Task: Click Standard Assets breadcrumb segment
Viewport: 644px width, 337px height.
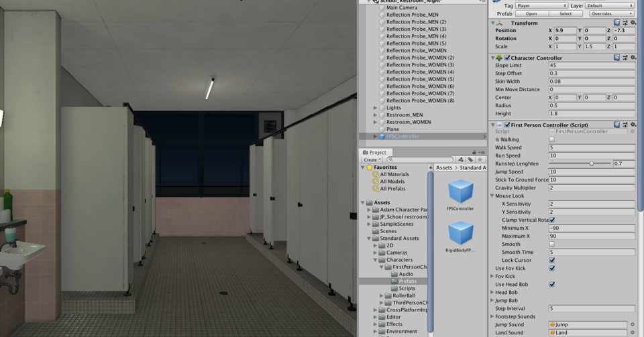Action: [473, 167]
